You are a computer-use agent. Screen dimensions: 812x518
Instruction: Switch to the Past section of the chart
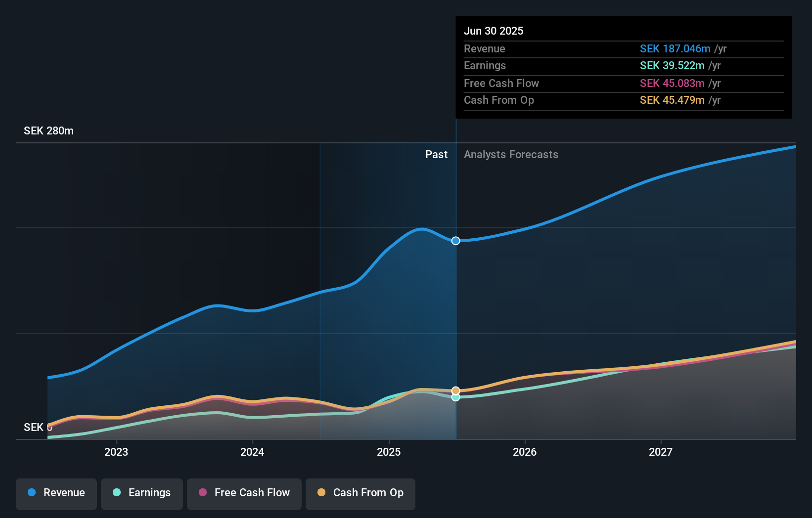[x=436, y=154]
